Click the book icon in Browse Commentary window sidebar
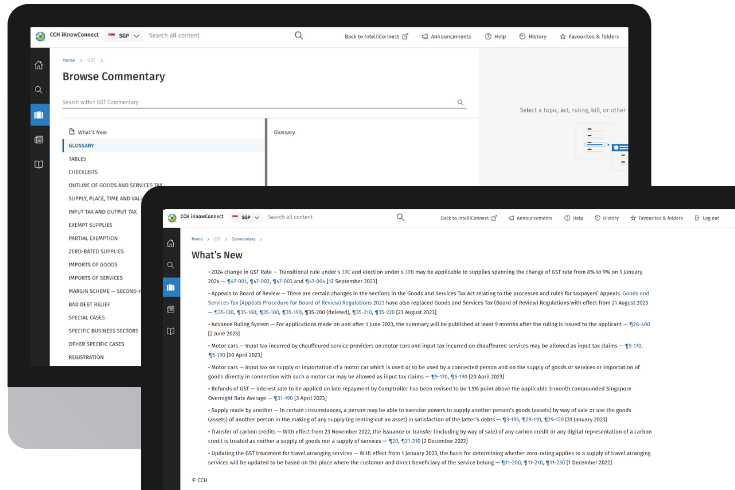 click(x=38, y=164)
